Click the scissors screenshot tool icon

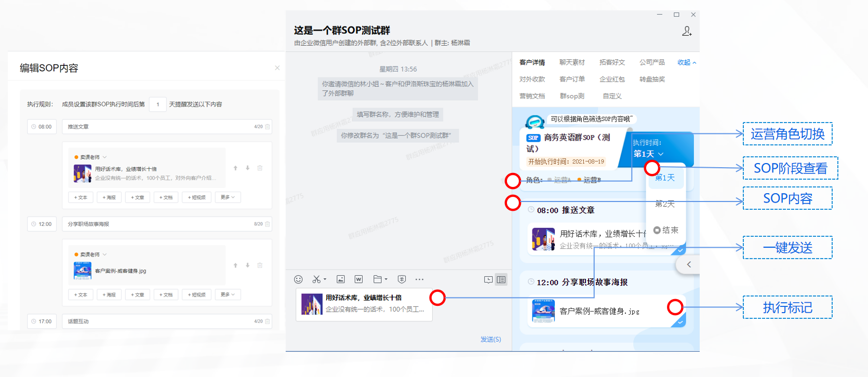(x=316, y=279)
